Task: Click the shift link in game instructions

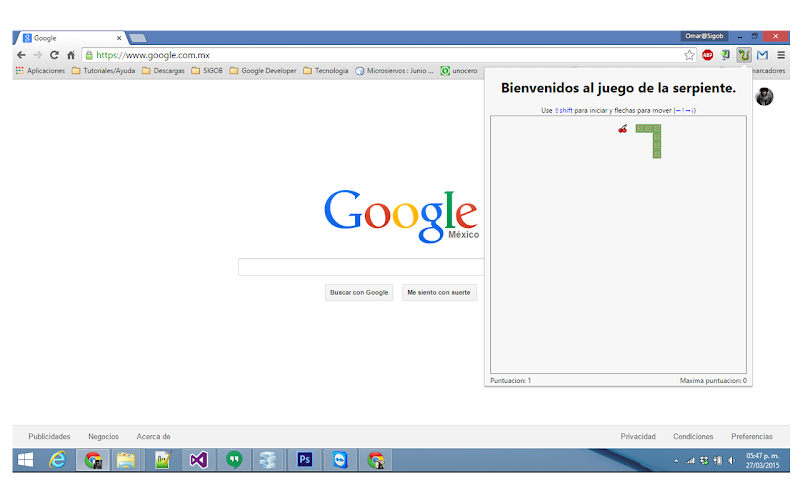Action: coord(564,110)
